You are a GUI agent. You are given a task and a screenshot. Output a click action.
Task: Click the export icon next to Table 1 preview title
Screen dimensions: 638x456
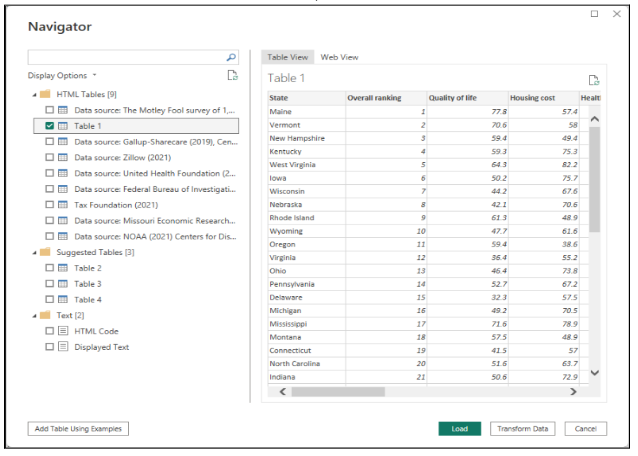593,79
